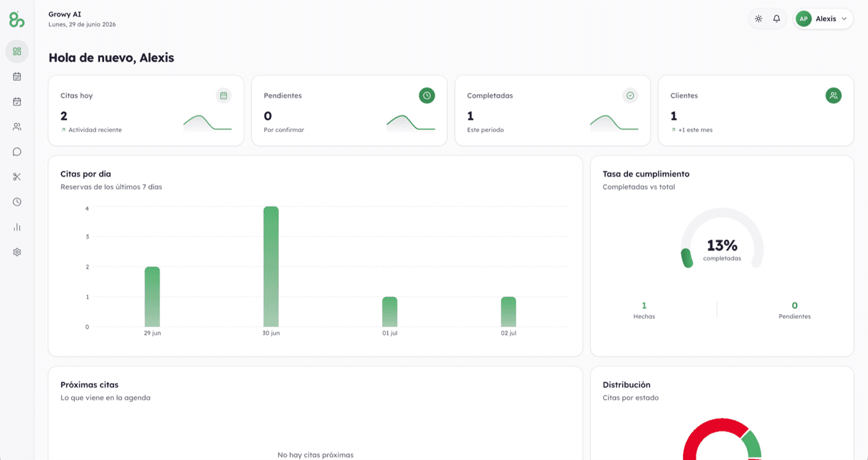Screen dimensions: 868x460
Task: Click 'Reservas de los últimos 7 días' subtitle
Action: click(x=111, y=187)
